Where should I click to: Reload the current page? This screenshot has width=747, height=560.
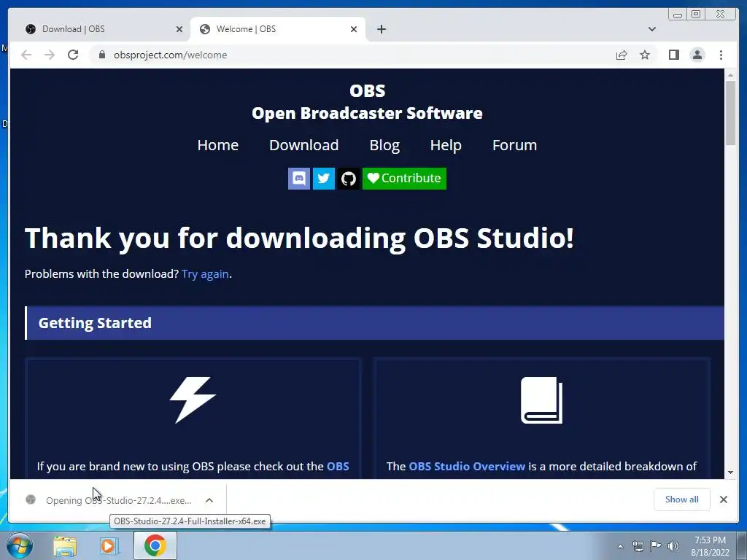(73, 55)
